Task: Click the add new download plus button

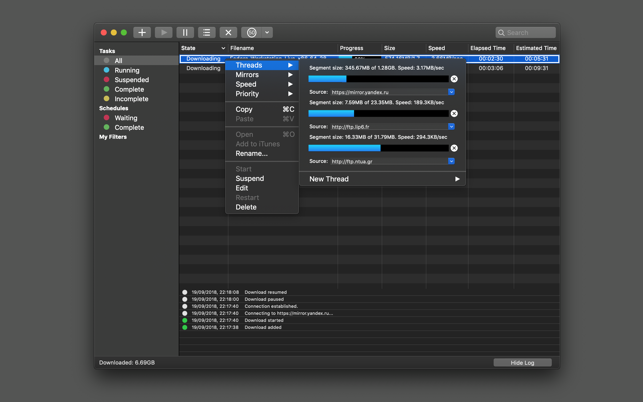Action: [x=142, y=33]
